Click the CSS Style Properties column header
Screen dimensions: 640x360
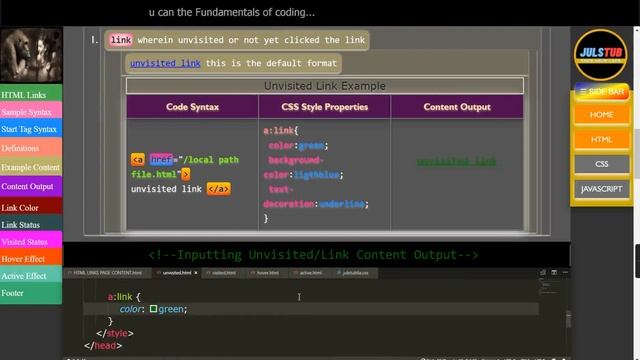tap(324, 107)
